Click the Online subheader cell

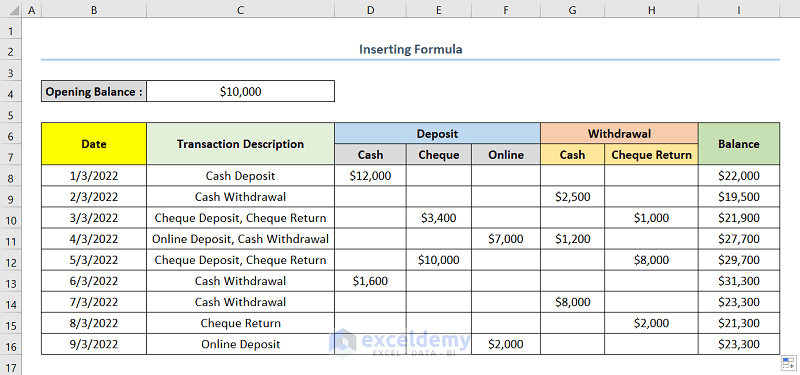tap(506, 155)
